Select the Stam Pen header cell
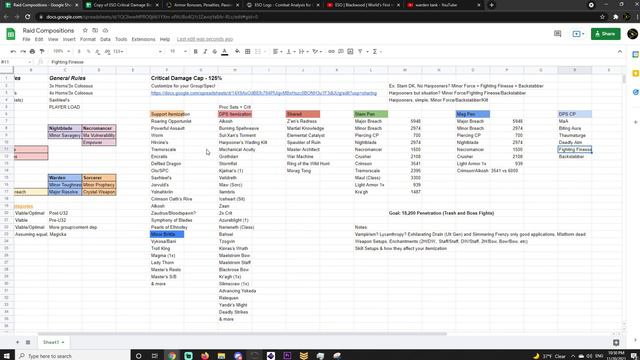Viewport: 640px width, 360px height. click(371, 114)
